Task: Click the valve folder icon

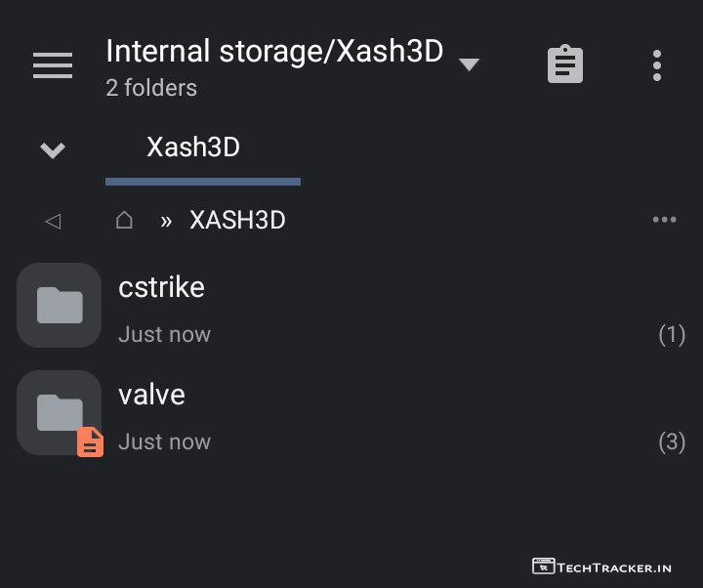Action: tap(58, 410)
